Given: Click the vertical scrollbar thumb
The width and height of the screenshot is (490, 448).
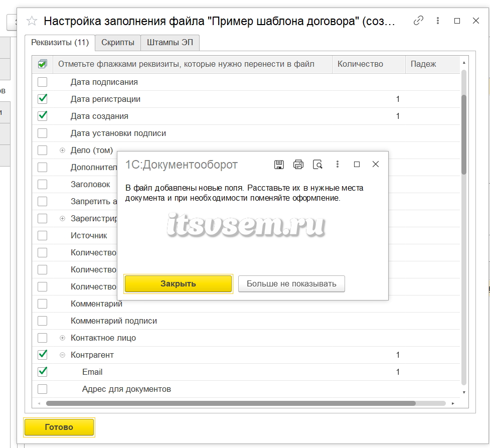Looking at the screenshot, I should click(464, 134).
